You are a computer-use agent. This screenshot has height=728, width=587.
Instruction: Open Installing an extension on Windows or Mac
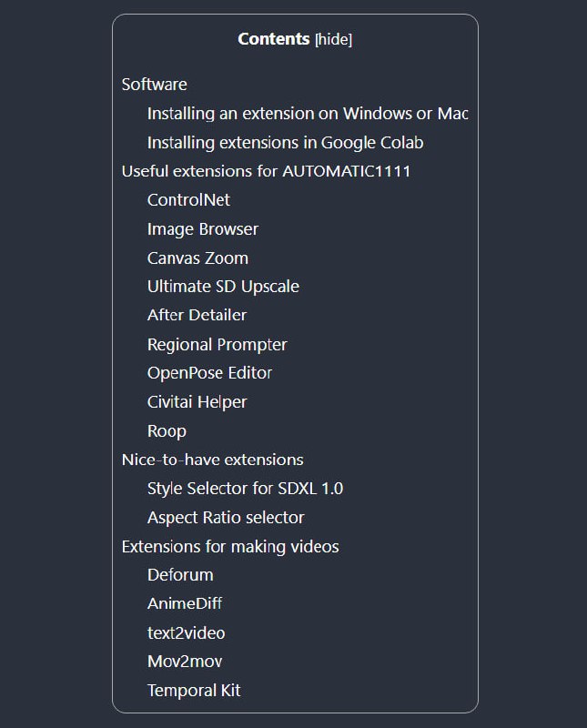pos(307,114)
